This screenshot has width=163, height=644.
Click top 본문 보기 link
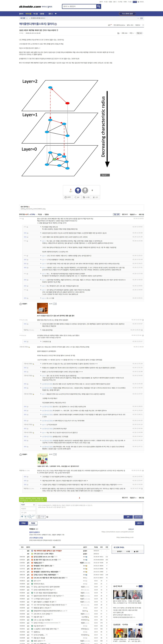(125, 214)
